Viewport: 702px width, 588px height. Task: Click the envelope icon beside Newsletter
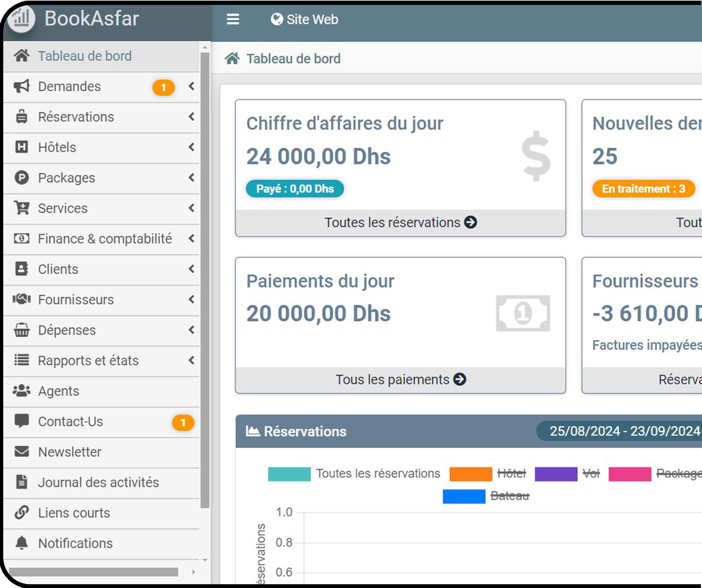[22, 452]
